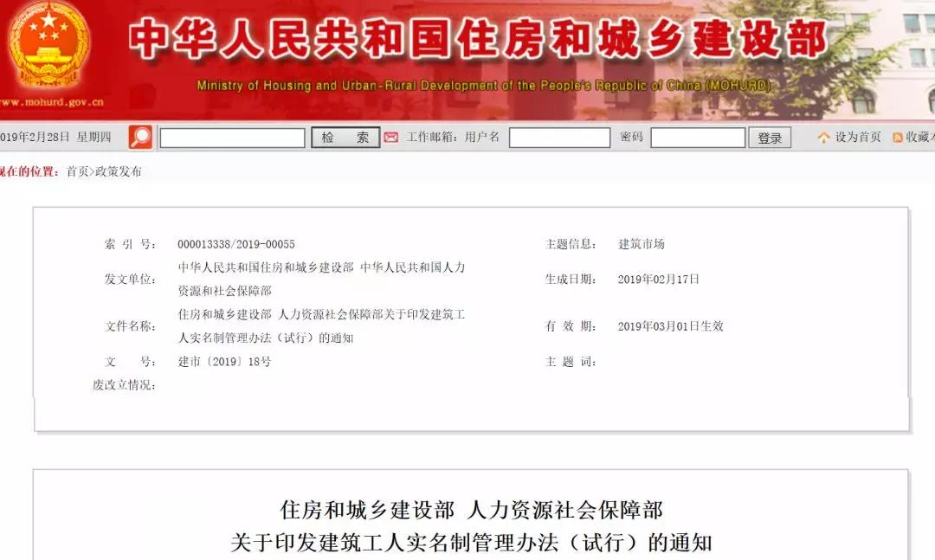
Task: Click the red mail envelope icon
Action: (391, 137)
